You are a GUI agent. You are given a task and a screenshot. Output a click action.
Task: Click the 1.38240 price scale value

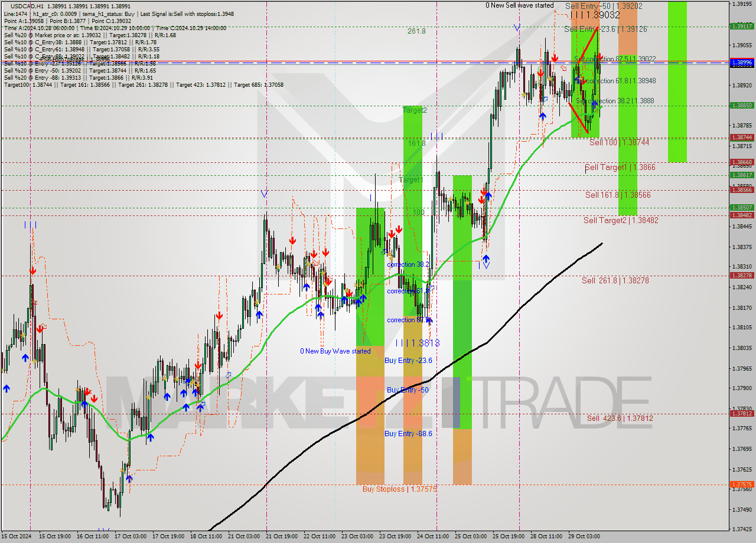742,287
